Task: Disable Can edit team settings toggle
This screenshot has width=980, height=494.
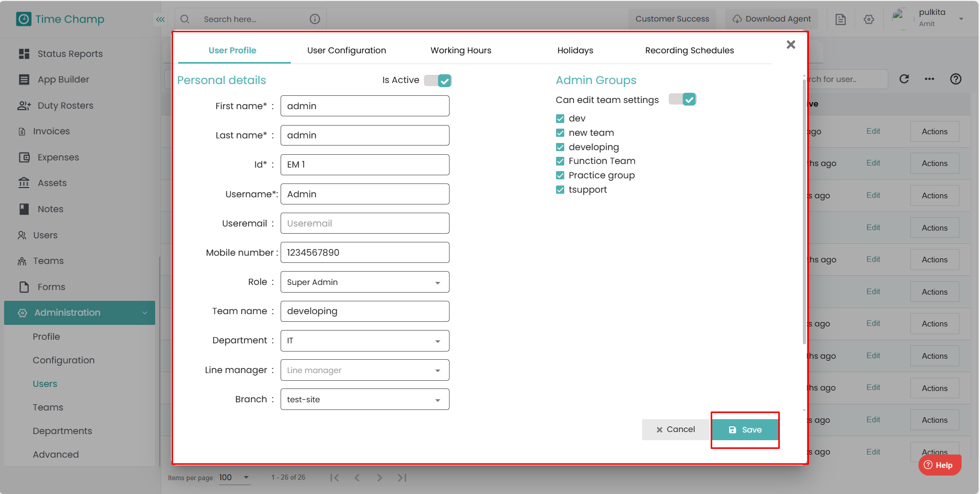Action: [x=683, y=99]
